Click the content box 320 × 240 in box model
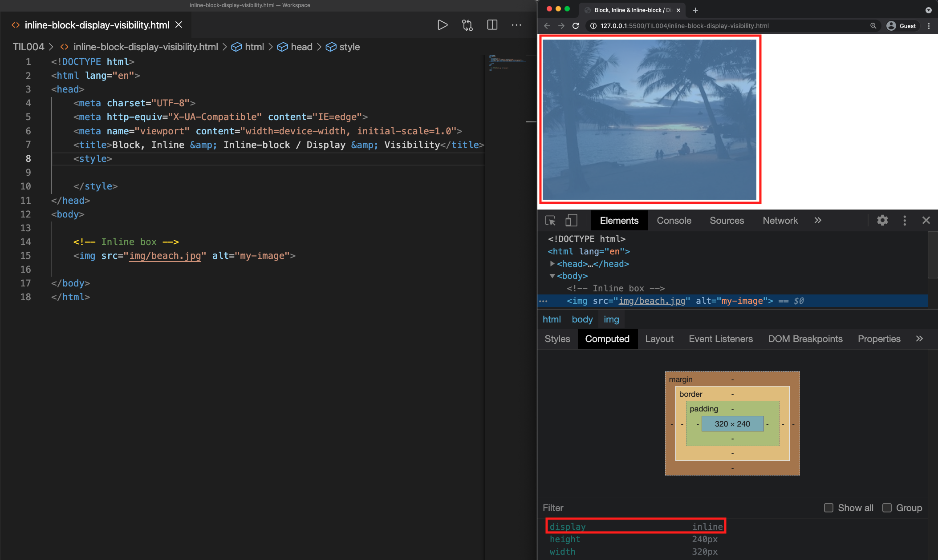Viewport: 938px width, 560px height. click(x=732, y=424)
